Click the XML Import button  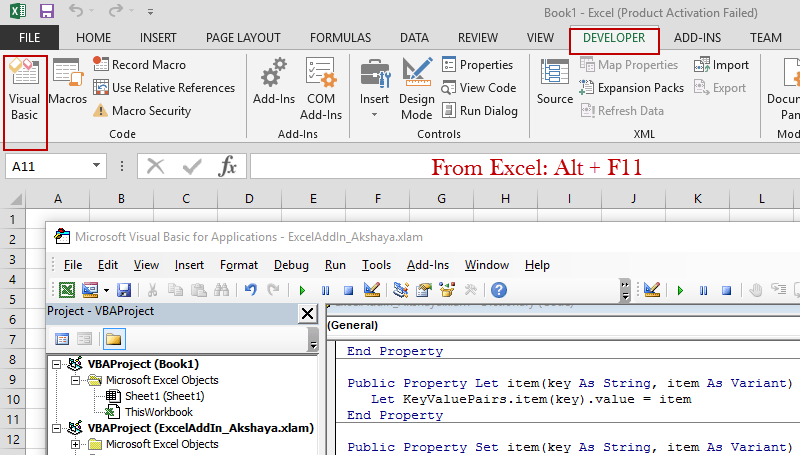coord(721,65)
